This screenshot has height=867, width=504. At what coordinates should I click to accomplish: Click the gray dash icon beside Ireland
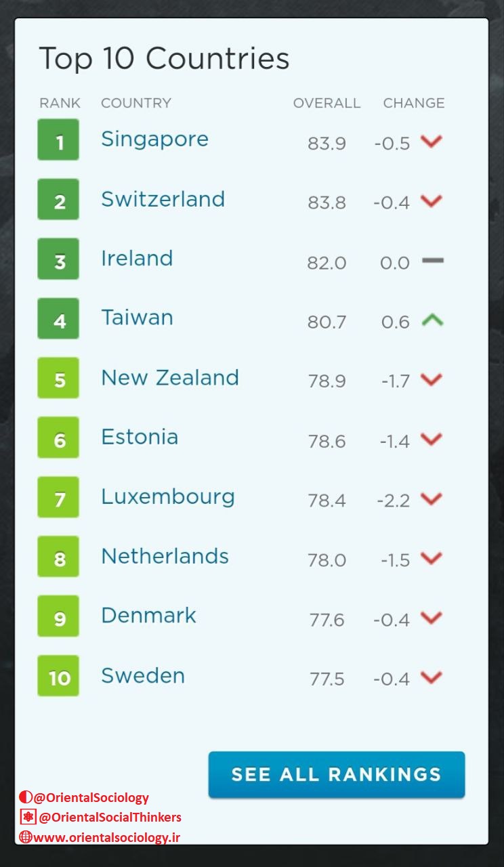click(433, 260)
